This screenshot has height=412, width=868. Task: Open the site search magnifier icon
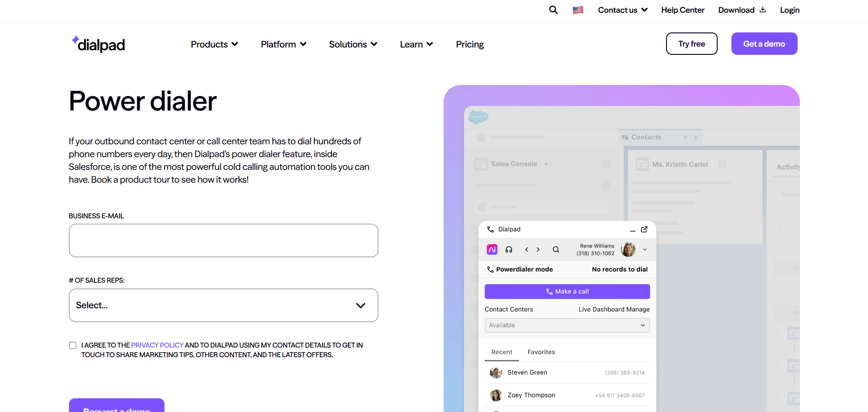tap(553, 10)
